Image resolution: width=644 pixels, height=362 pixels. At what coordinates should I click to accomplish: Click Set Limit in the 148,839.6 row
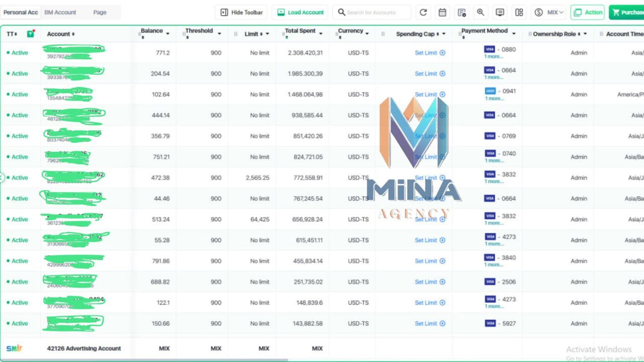(426, 303)
